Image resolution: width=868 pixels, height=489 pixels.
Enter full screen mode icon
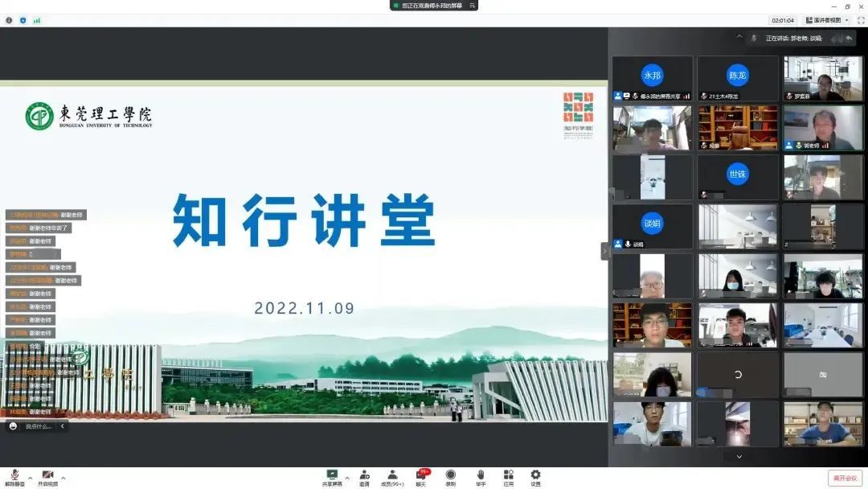860,20
